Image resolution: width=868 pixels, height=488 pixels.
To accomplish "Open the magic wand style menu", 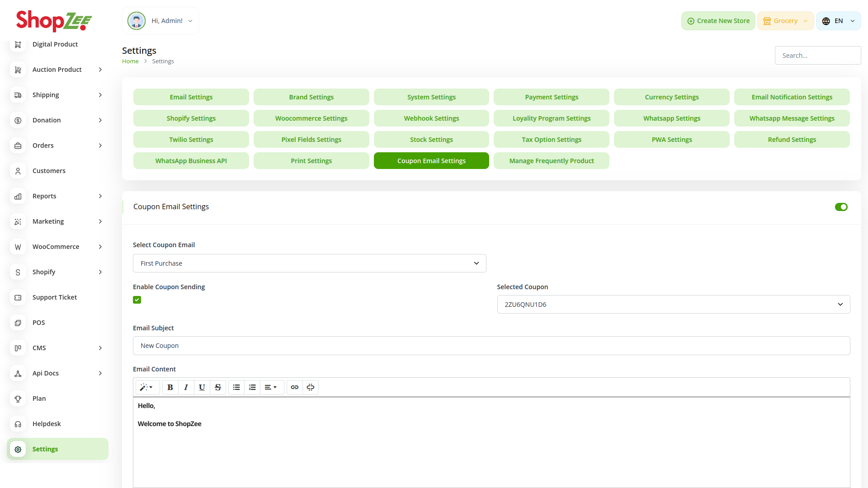I will click(146, 387).
